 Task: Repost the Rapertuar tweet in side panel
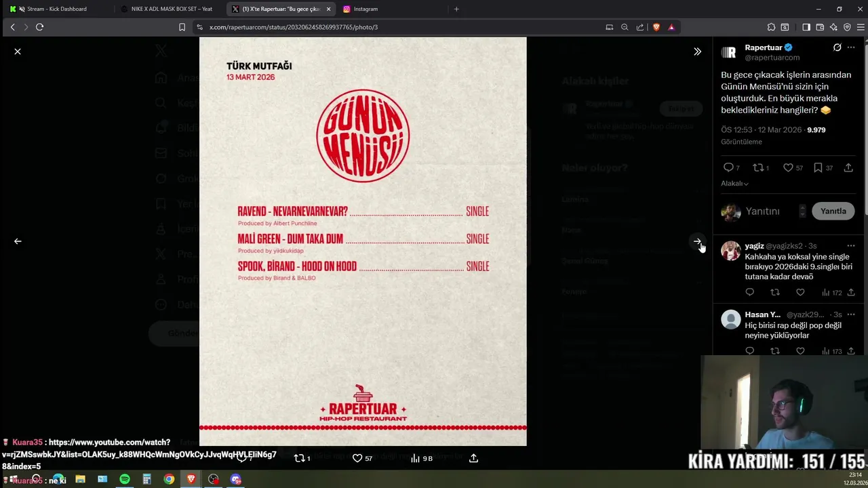click(761, 167)
